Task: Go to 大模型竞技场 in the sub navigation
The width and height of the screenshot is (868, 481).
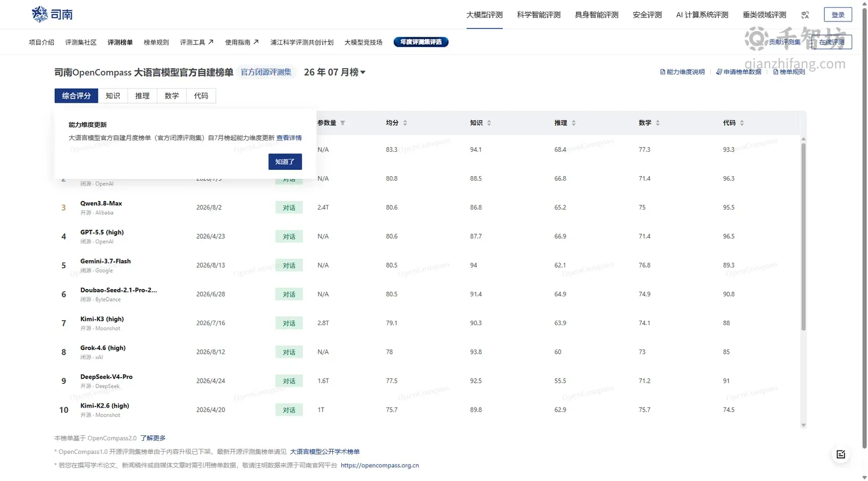Action: click(x=363, y=42)
